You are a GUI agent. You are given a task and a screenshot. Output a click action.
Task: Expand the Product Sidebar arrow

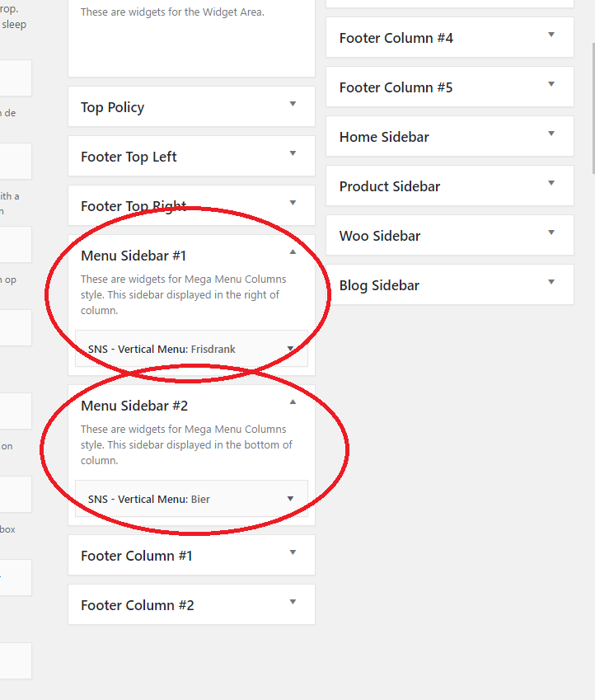[x=550, y=184]
